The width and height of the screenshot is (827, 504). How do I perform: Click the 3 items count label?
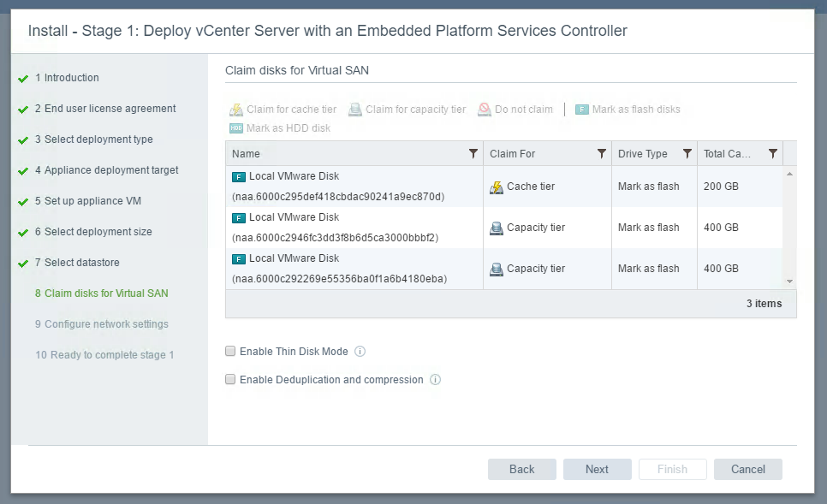[764, 304]
